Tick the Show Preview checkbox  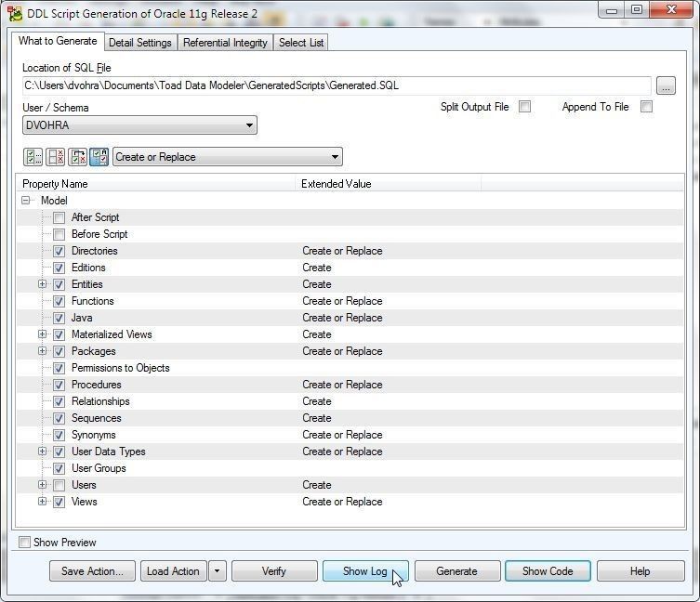tap(24, 543)
